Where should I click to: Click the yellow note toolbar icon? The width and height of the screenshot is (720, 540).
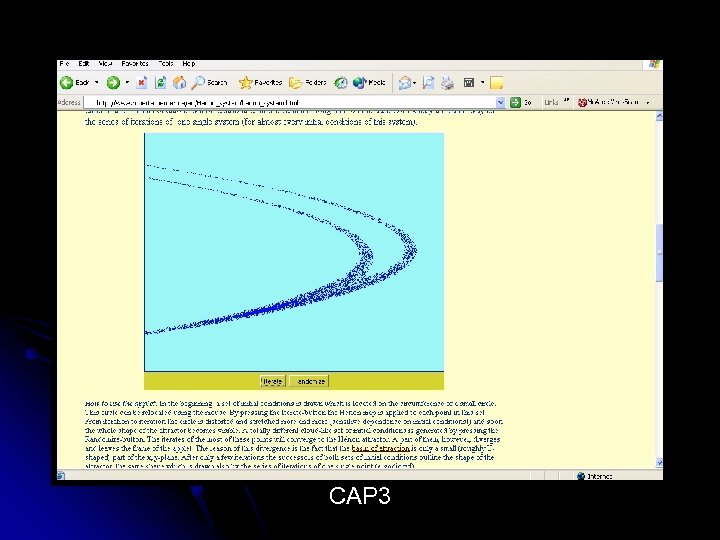point(496,83)
